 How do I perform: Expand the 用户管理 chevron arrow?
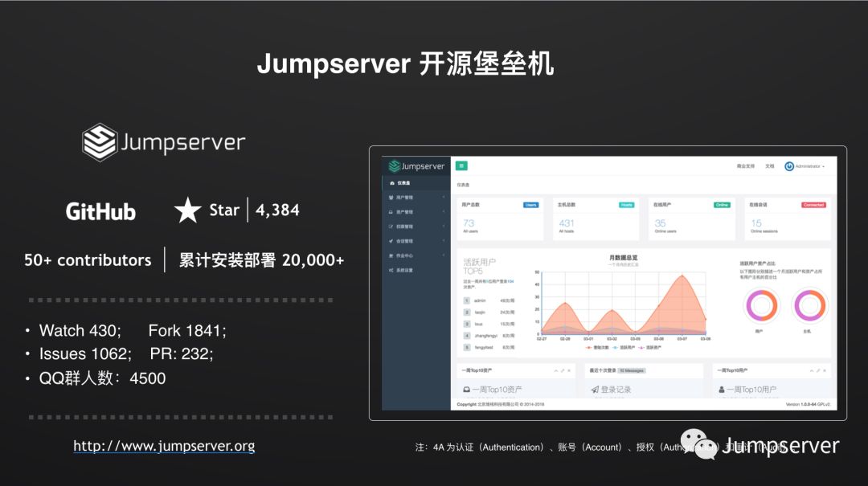point(444,197)
